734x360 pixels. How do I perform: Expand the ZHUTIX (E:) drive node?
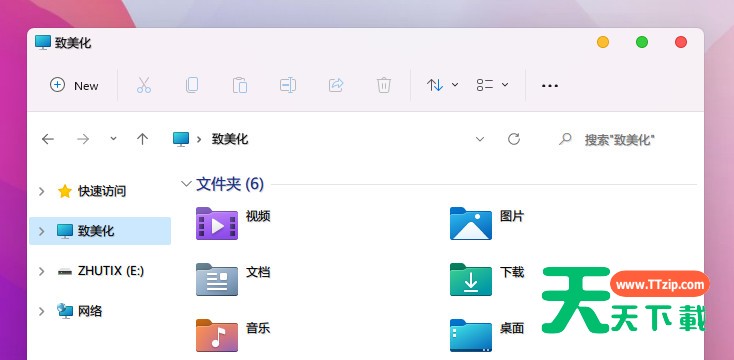(42, 271)
